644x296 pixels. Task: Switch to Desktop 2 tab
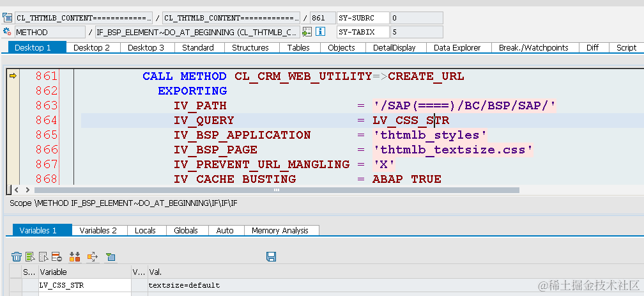91,48
